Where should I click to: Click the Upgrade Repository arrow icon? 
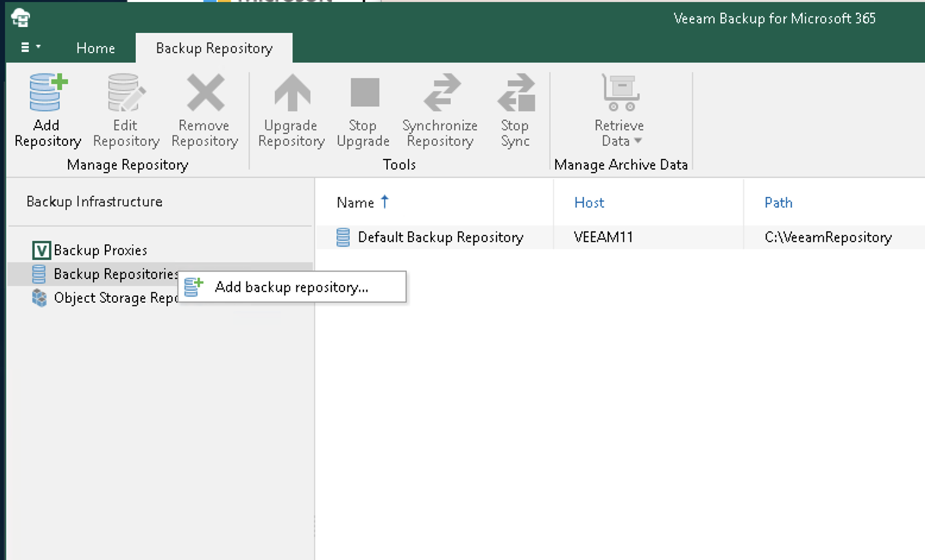coord(292,93)
